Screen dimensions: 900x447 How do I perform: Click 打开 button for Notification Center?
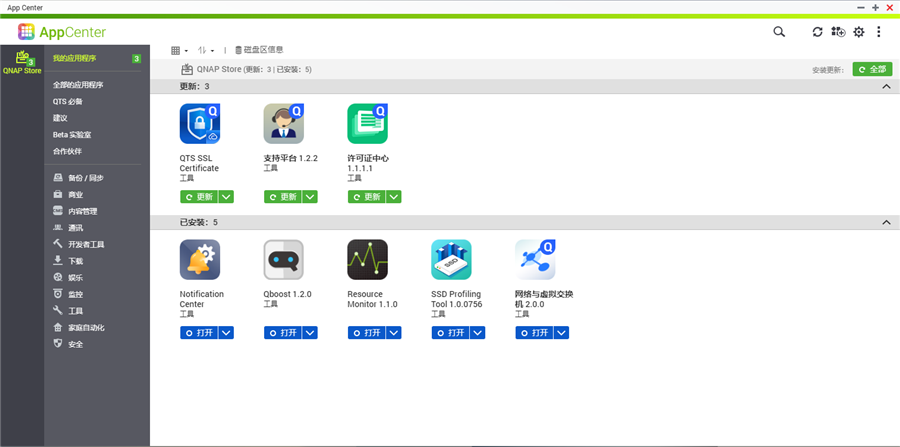198,333
